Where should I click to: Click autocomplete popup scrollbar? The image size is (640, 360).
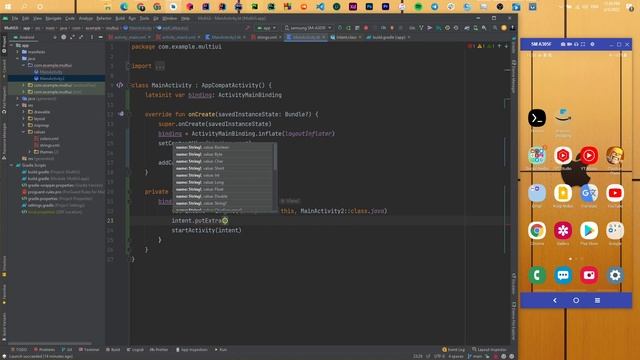[x=275, y=157]
